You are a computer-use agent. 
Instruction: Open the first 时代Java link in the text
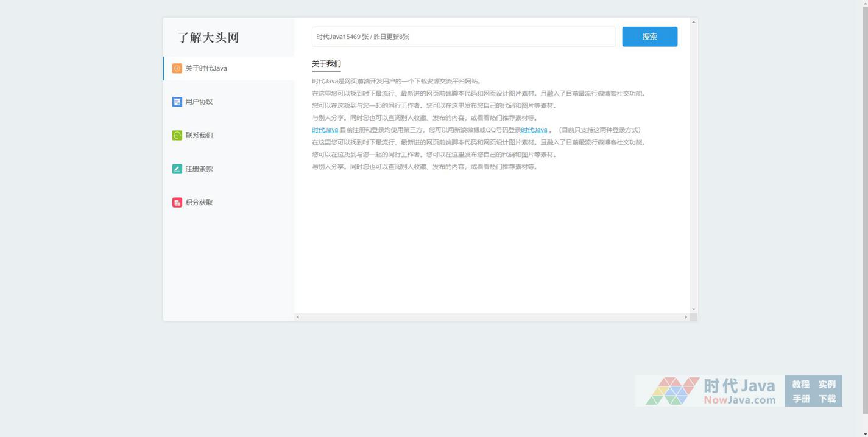[325, 130]
